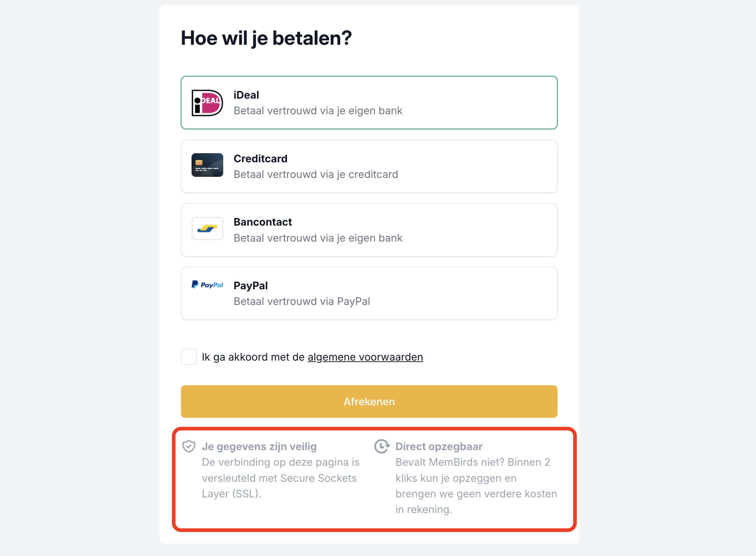Image resolution: width=756 pixels, height=556 pixels.
Task: Click the creditcard icon
Action: pos(207,165)
